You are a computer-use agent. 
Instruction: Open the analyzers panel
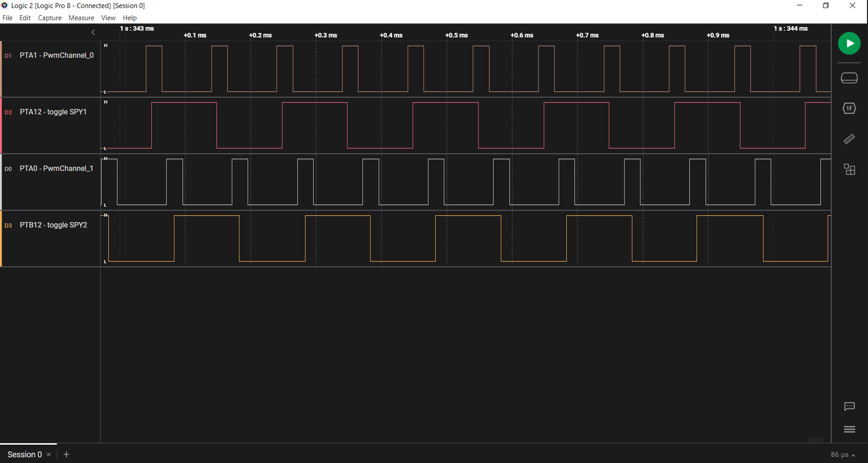tap(849, 169)
